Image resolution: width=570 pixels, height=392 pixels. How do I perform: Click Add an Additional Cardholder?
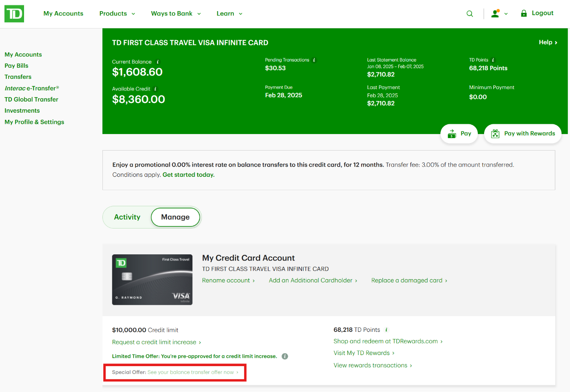coord(313,281)
